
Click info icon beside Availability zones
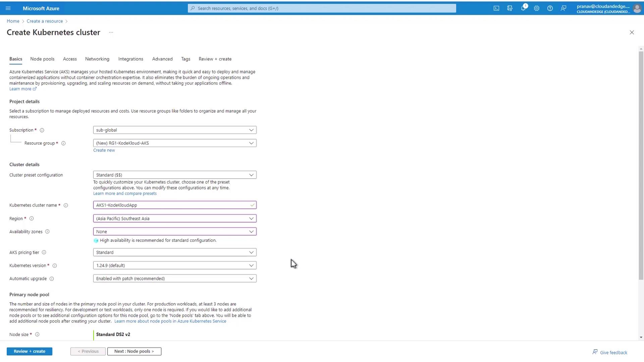click(x=47, y=232)
